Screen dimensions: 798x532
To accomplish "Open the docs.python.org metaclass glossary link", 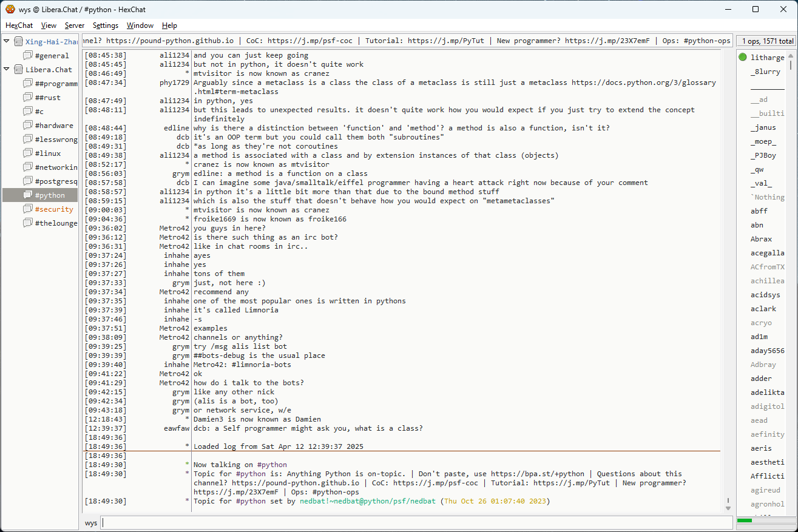I will click(x=643, y=82).
